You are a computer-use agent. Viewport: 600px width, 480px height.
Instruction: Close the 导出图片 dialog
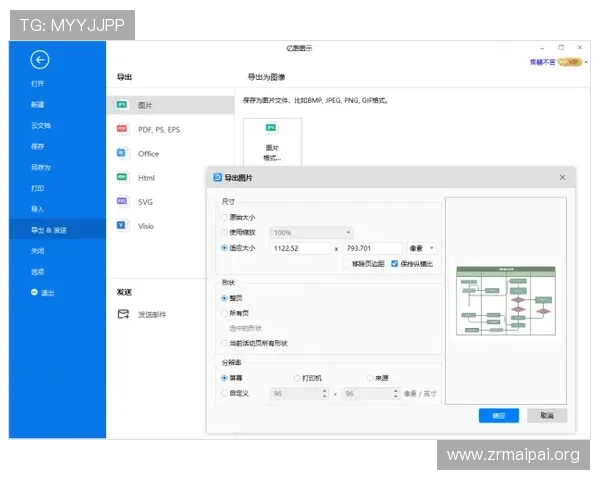tap(562, 177)
